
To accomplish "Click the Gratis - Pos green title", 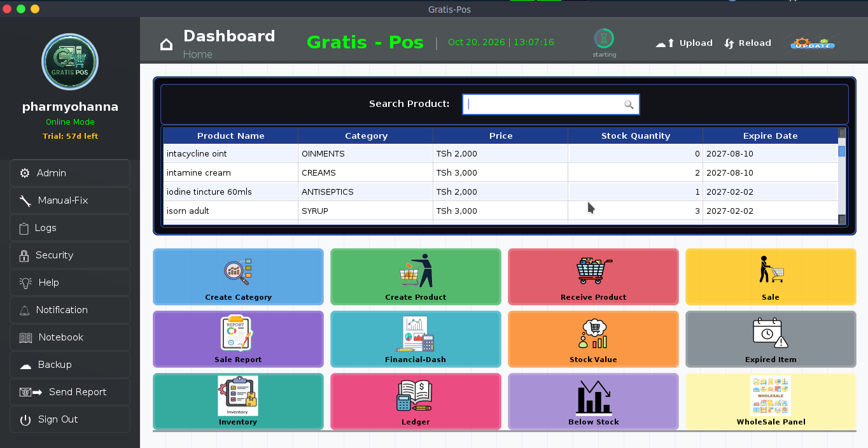I will 365,42.
